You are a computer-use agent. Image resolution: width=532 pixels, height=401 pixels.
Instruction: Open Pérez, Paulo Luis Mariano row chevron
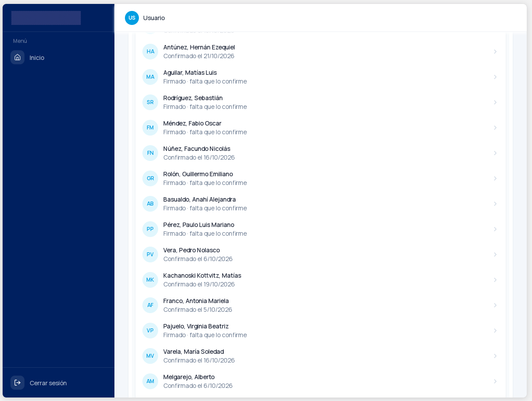point(495,229)
